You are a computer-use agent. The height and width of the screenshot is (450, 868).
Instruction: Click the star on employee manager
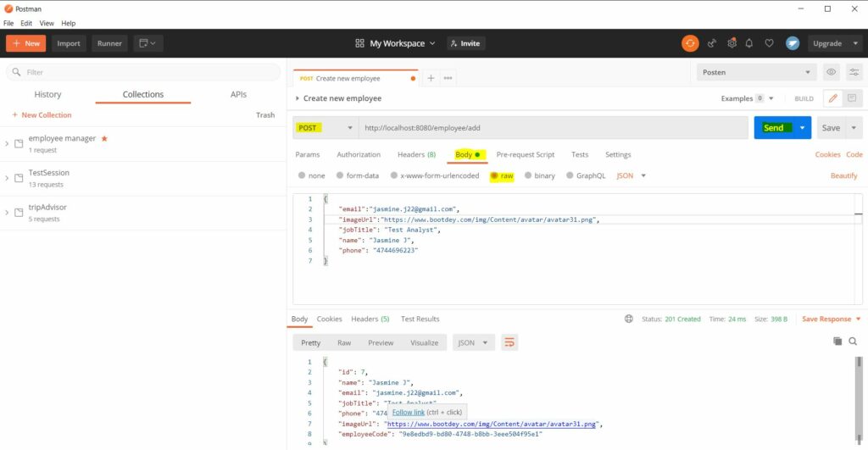(104, 138)
